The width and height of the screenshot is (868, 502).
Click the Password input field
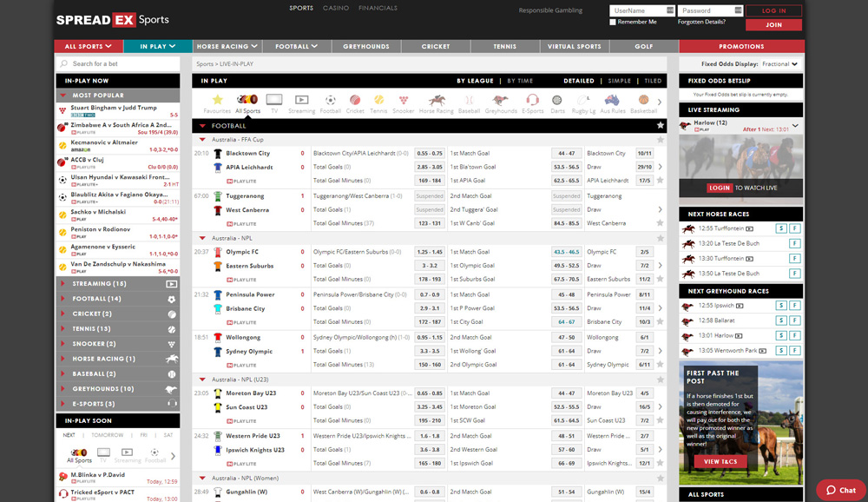(710, 10)
